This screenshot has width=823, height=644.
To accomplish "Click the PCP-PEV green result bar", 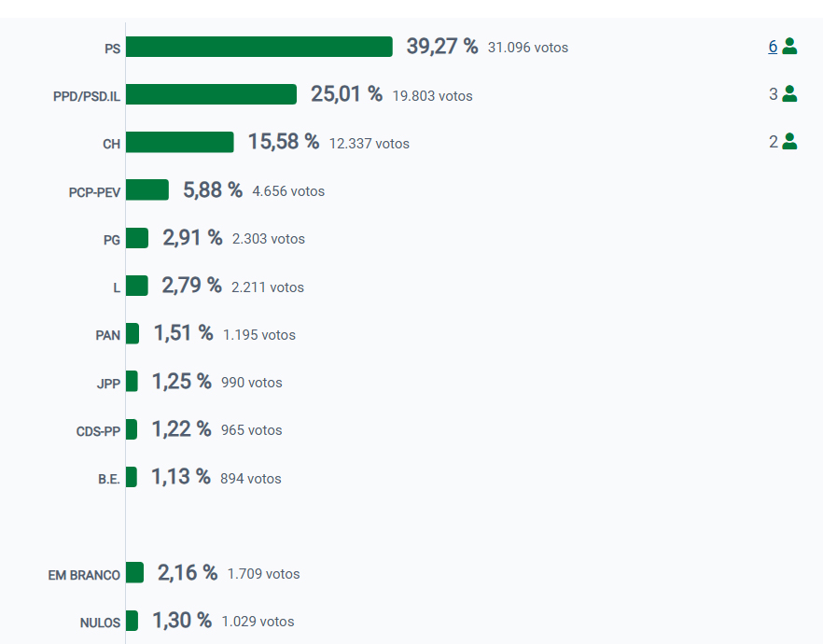I will [x=146, y=190].
